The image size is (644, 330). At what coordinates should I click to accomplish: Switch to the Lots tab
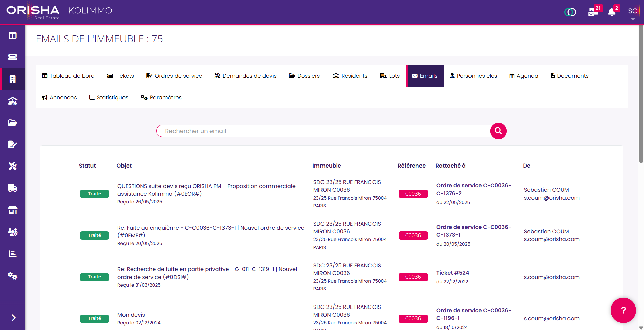390,76
